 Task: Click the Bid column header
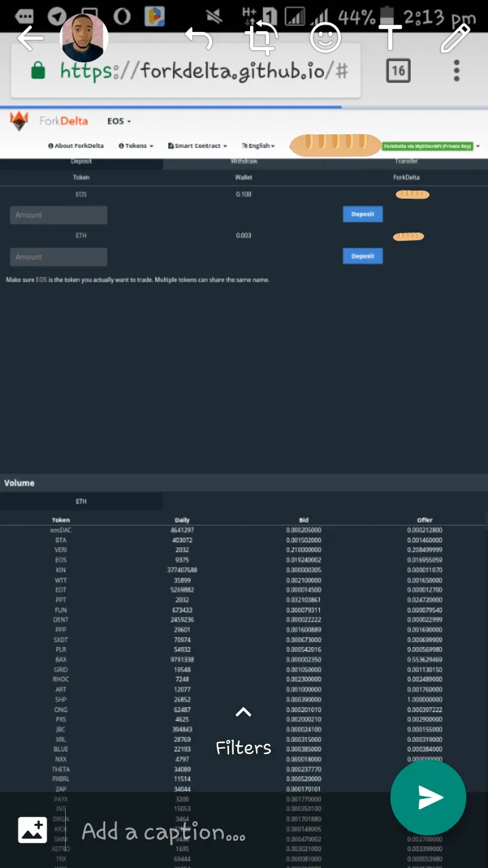pyautogui.click(x=304, y=520)
